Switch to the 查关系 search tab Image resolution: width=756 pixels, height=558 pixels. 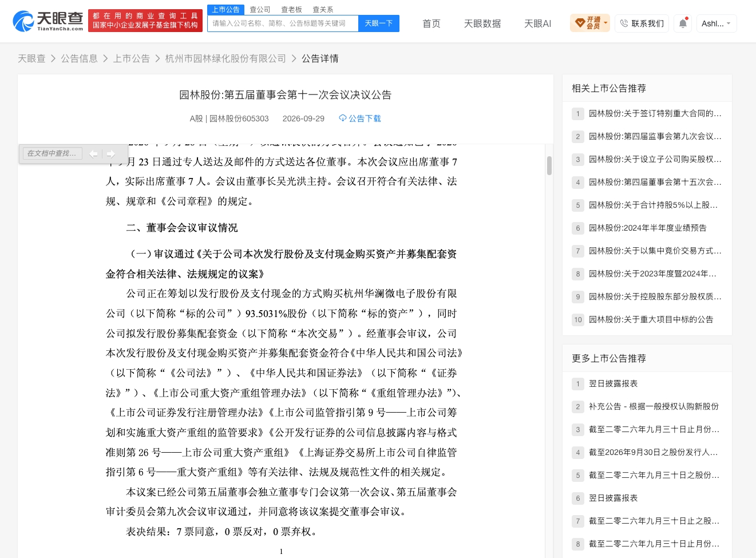323,10
